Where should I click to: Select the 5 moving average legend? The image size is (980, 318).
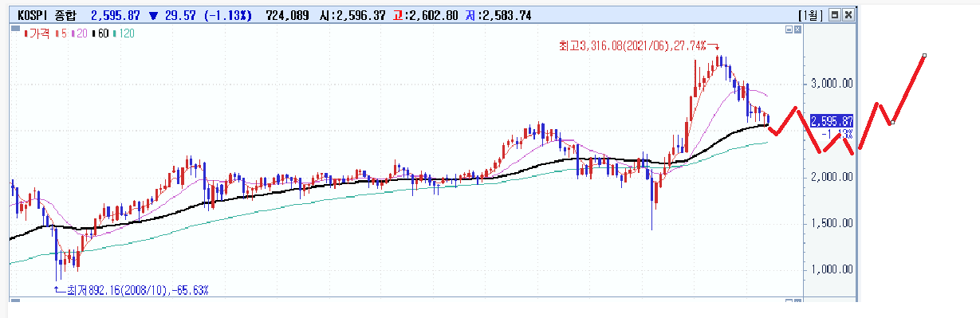click(61, 33)
